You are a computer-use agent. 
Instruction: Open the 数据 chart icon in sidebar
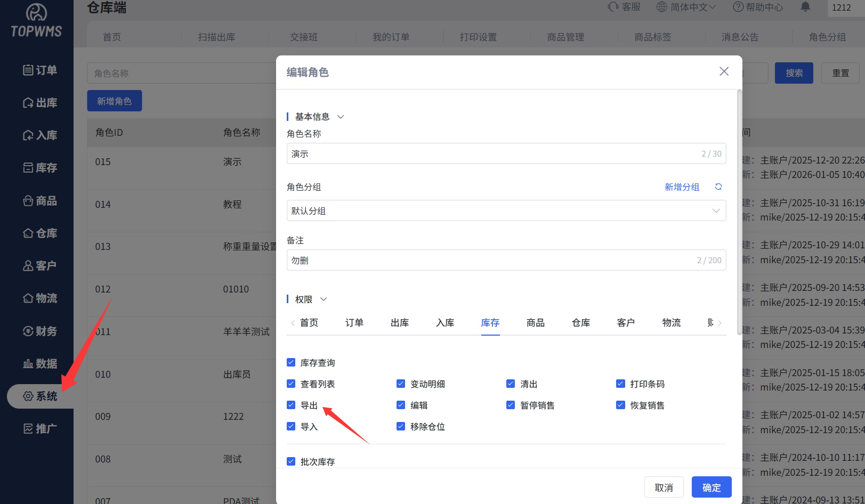(28, 364)
